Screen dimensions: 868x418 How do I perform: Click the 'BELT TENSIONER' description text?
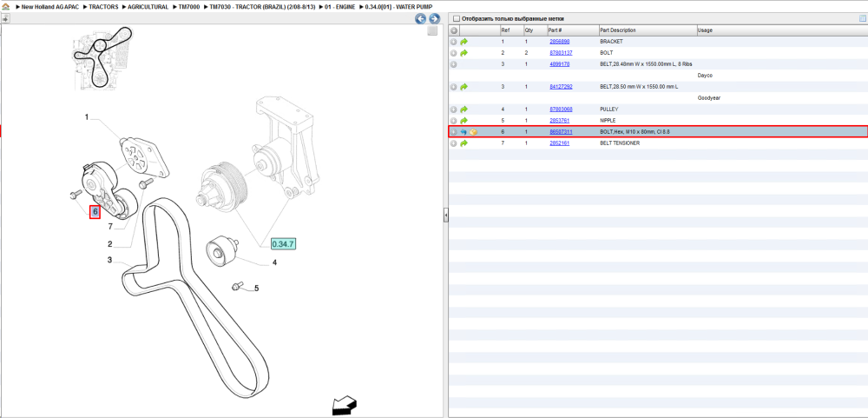(x=618, y=143)
